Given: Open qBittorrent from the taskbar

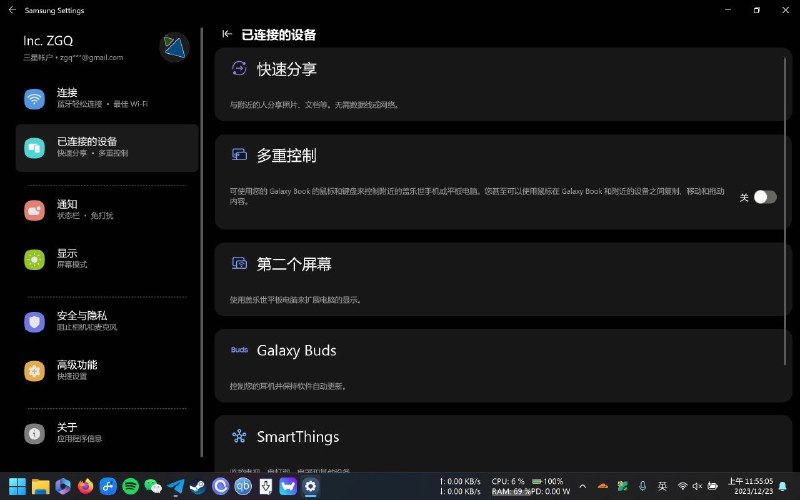Looking at the screenshot, I should point(243,486).
